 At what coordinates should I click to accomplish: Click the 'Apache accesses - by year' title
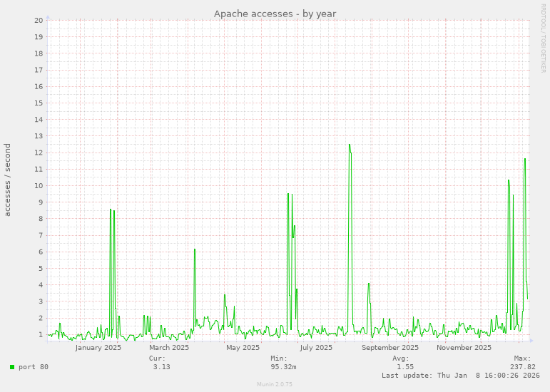click(275, 14)
